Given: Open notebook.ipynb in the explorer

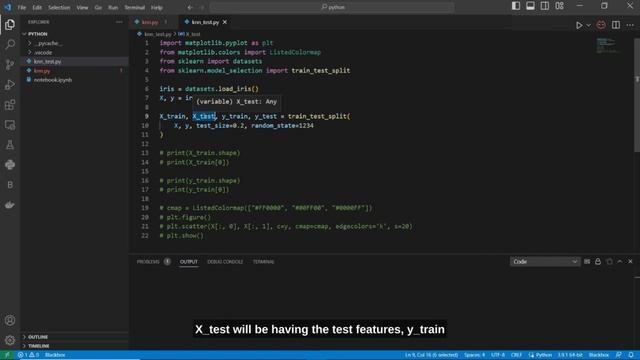Looking at the screenshot, I should click(53, 80).
